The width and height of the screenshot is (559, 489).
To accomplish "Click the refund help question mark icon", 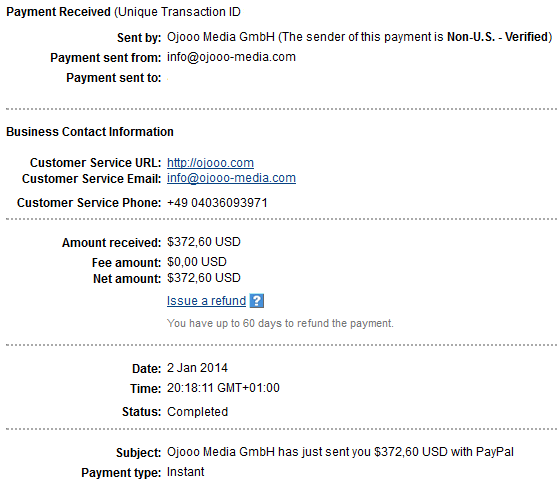I will [x=257, y=301].
